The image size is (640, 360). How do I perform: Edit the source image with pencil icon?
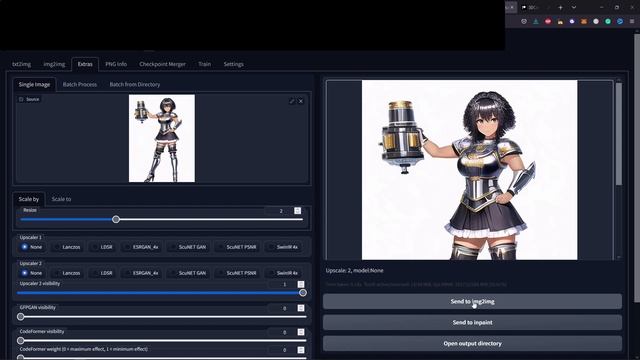(291, 101)
